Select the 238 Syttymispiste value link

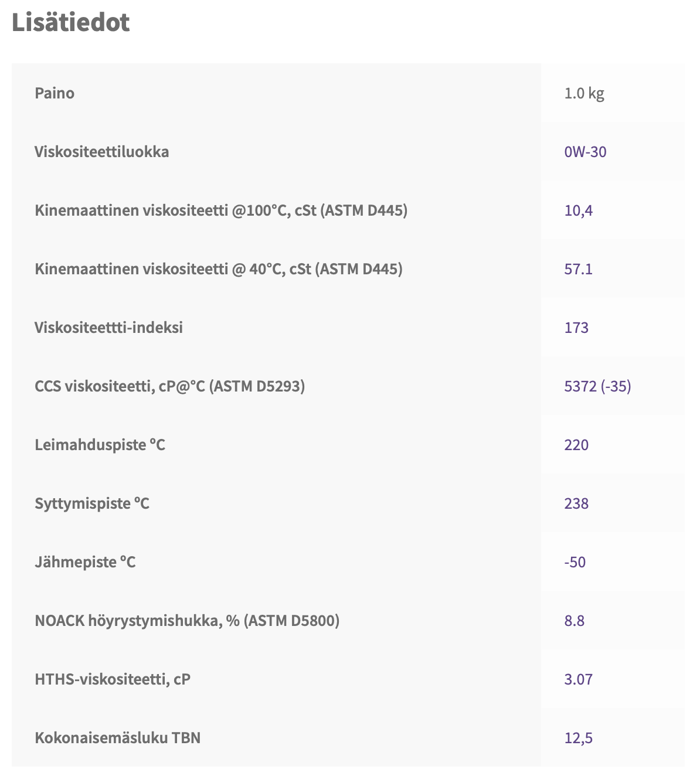click(x=576, y=503)
